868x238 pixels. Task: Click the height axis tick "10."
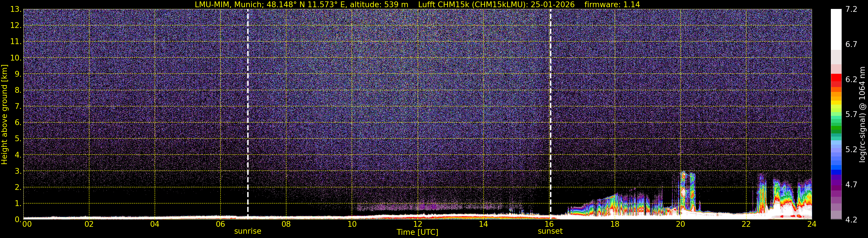(x=16, y=58)
